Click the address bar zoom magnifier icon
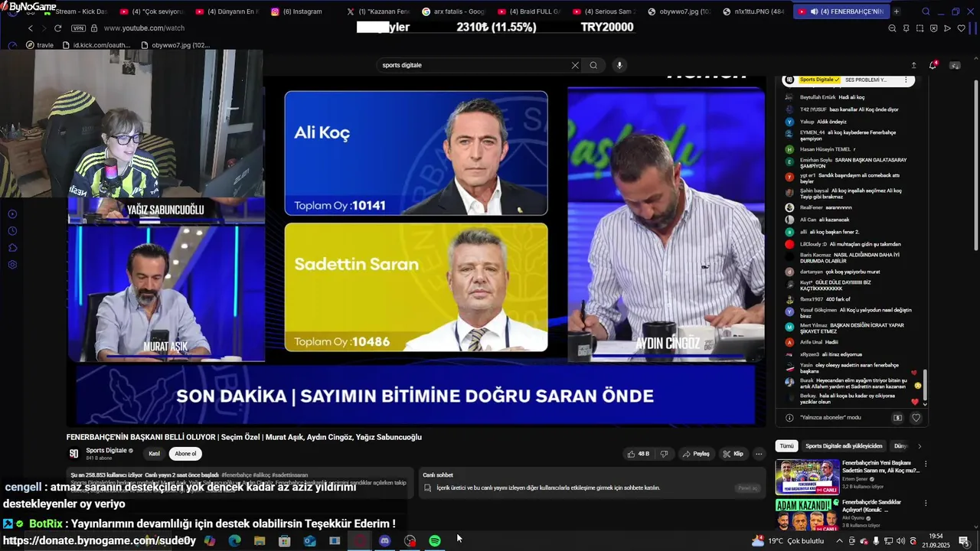Viewport: 980px width, 551px height. pos(892,28)
